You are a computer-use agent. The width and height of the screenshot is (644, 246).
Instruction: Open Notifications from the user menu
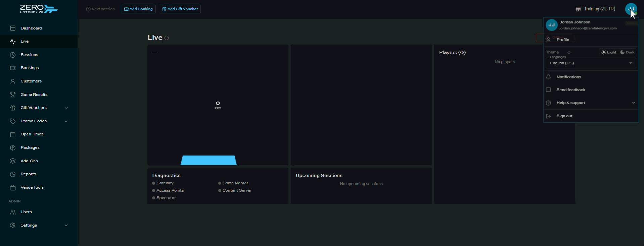(x=591, y=77)
